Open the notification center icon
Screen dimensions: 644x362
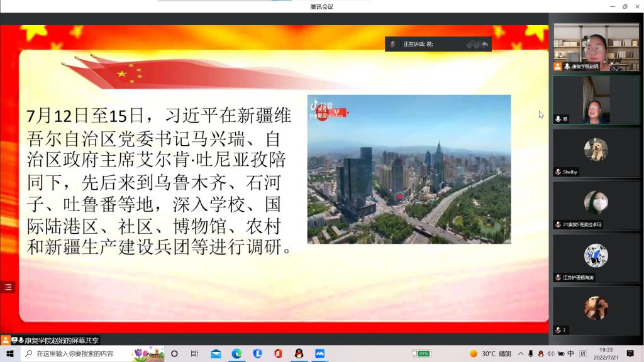[x=630, y=354]
